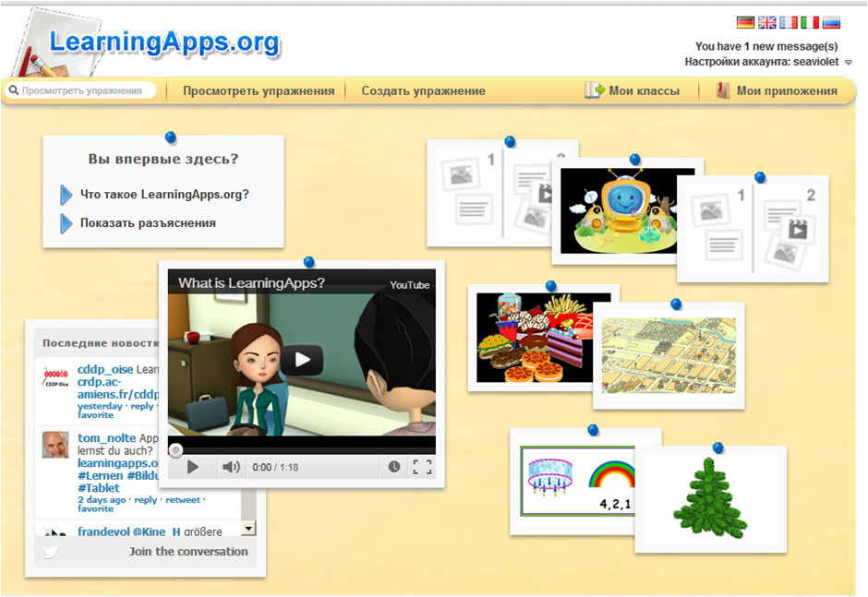The height and width of the screenshot is (597, 868).
Task: Open the Christmas tree app thumbnail
Action: click(x=710, y=498)
